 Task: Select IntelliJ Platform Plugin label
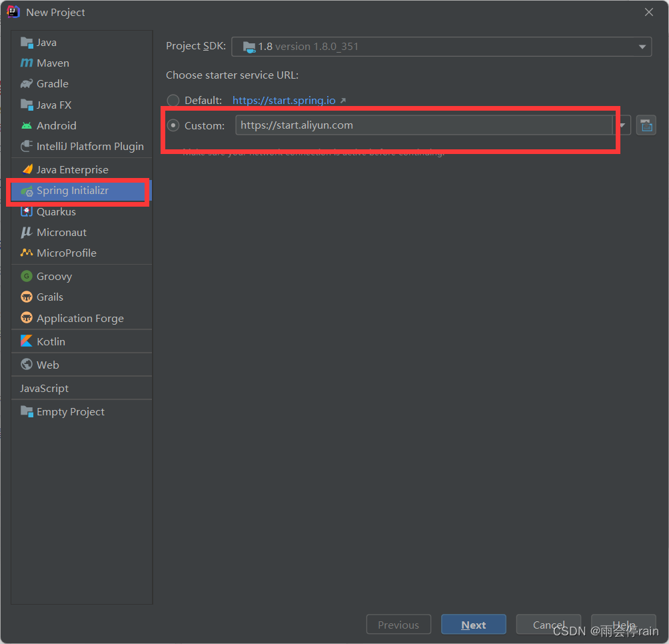point(90,147)
